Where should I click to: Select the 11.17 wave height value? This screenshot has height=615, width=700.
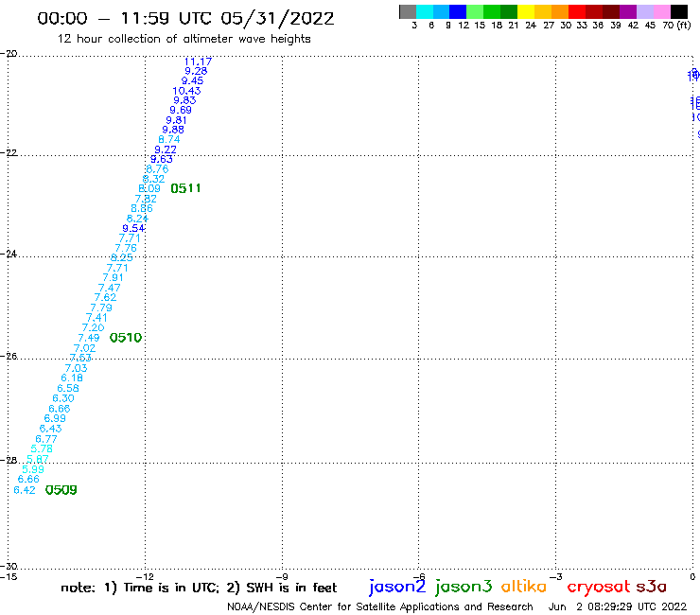pos(199,61)
